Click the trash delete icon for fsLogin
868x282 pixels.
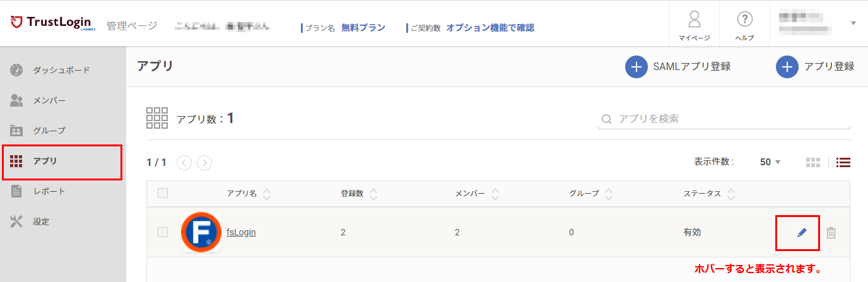[x=831, y=233]
